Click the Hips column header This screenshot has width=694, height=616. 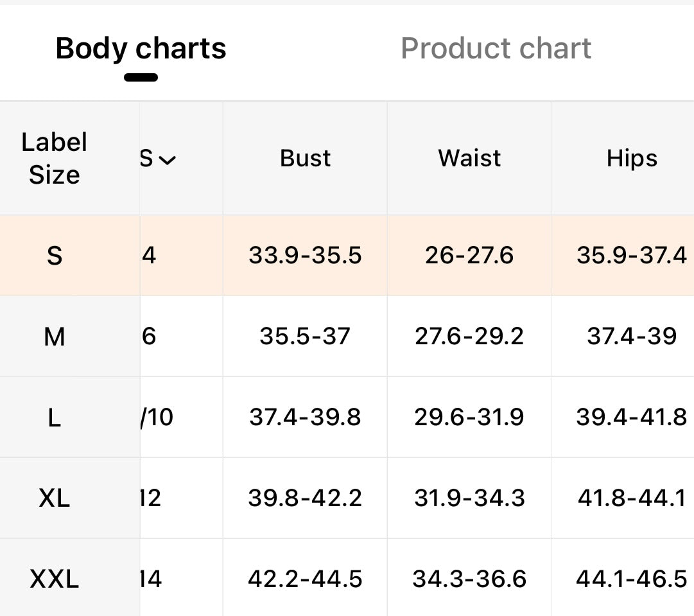pos(632,159)
